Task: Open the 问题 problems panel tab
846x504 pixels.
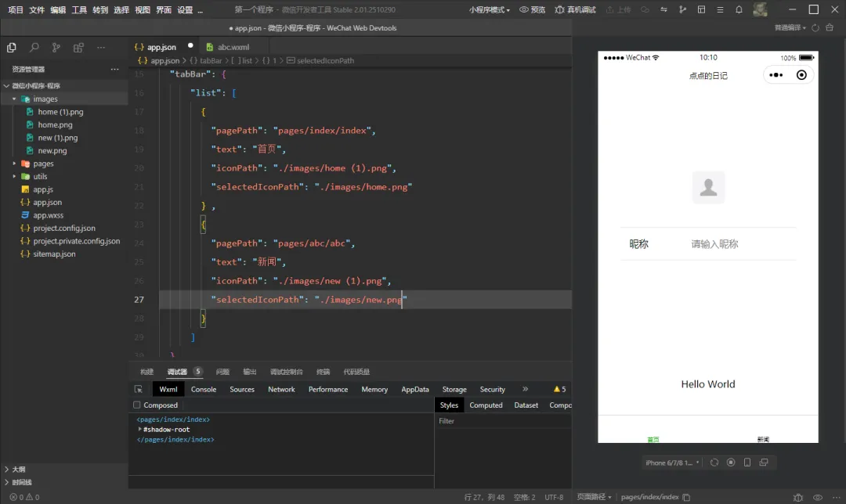Action: coord(222,372)
